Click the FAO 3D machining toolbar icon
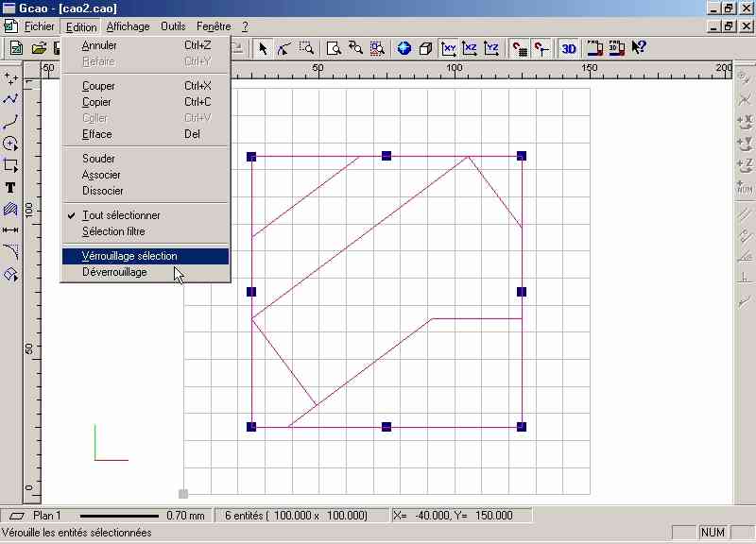This screenshot has height=544, width=756. (617, 48)
